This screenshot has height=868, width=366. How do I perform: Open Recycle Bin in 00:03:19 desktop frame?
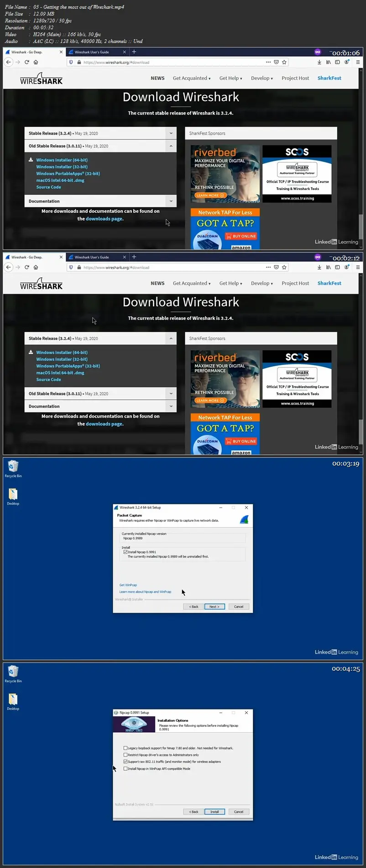click(x=13, y=469)
